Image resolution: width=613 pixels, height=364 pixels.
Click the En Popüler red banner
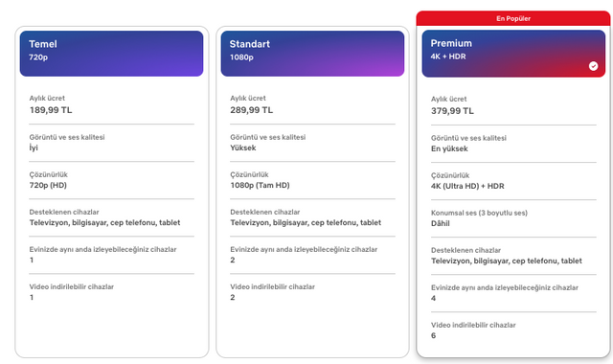pyautogui.click(x=513, y=18)
